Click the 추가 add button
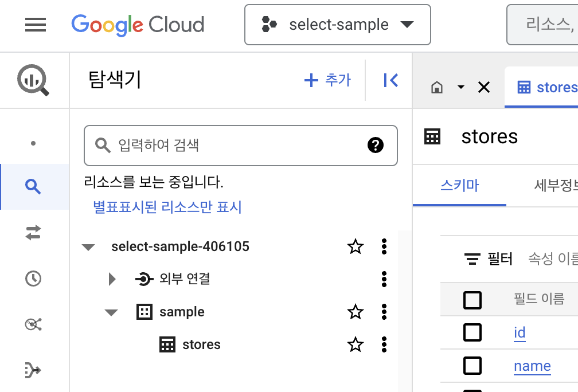Image resolution: width=578 pixels, height=392 pixels. click(x=328, y=80)
